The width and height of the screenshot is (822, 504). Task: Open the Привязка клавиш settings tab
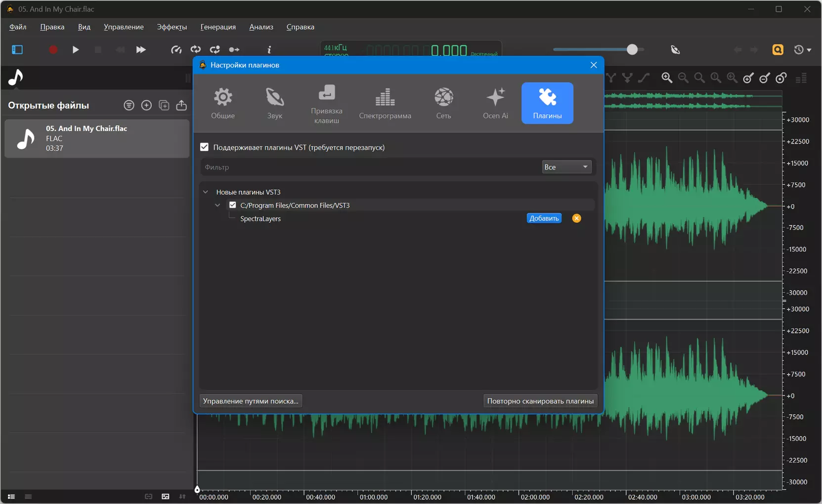[327, 103]
